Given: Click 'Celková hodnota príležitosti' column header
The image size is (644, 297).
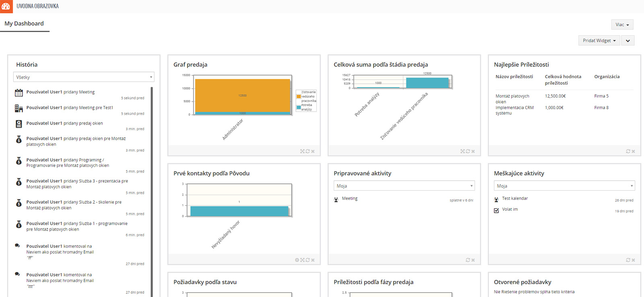Looking at the screenshot, I should click(x=563, y=80).
